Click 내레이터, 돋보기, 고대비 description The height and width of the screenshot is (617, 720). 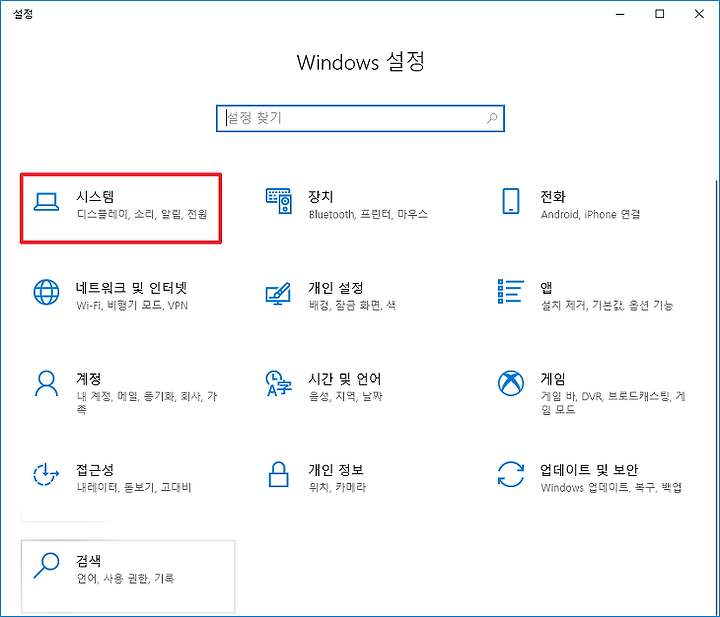point(134,487)
